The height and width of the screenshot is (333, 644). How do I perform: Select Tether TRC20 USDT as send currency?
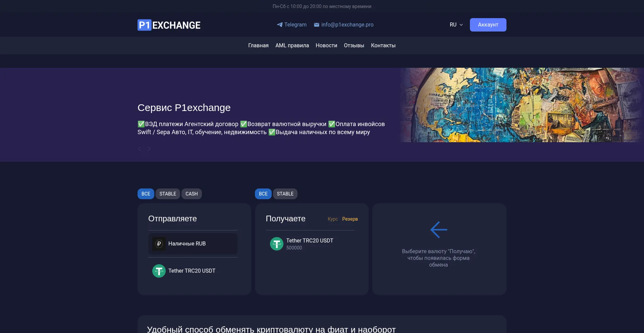point(193,271)
